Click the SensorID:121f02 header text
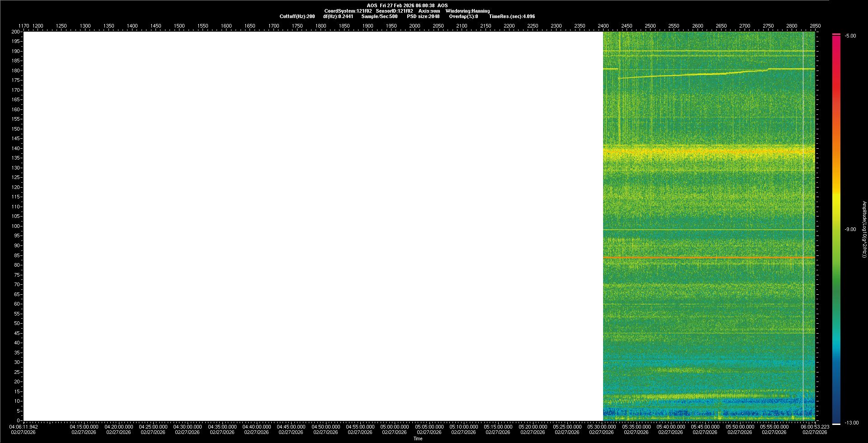868x443 pixels. [394, 11]
